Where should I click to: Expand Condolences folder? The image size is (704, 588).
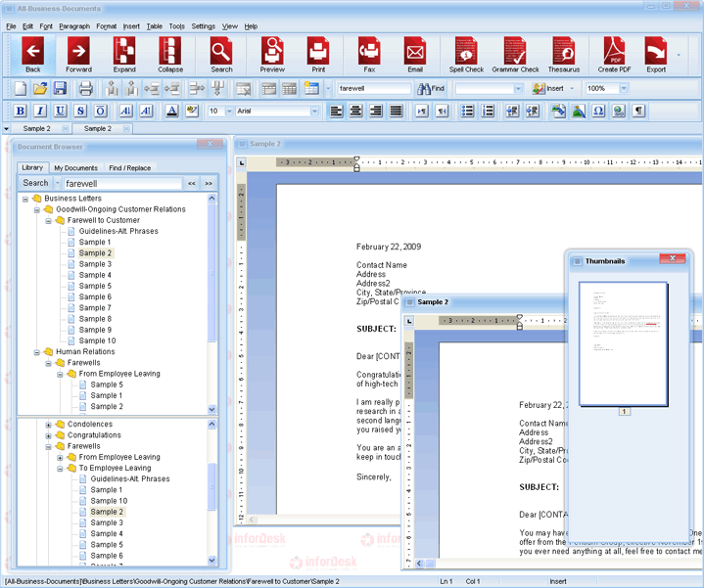pyautogui.click(x=49, y=425)
